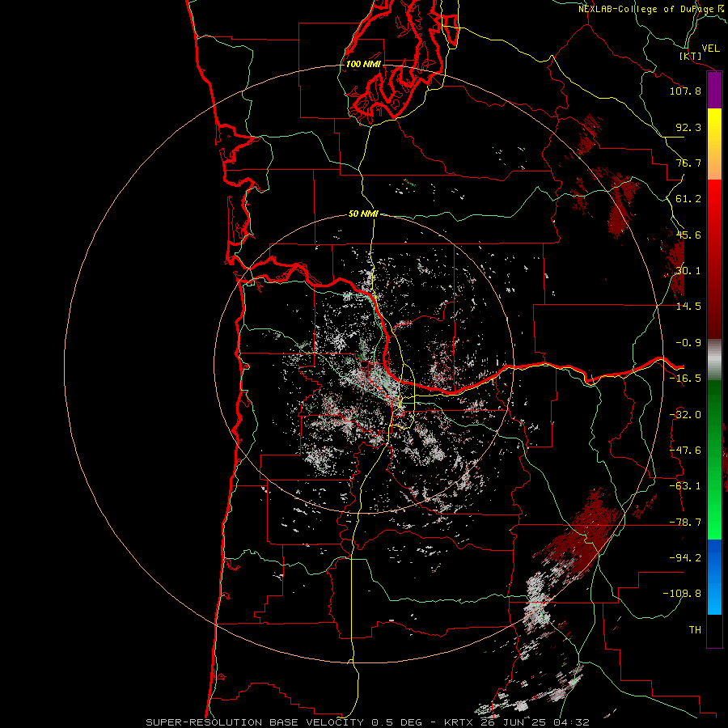This screenshot has height=728, width=728.
Task: Click the 0.5 DEG elevation text
Action: pos(396,722)
